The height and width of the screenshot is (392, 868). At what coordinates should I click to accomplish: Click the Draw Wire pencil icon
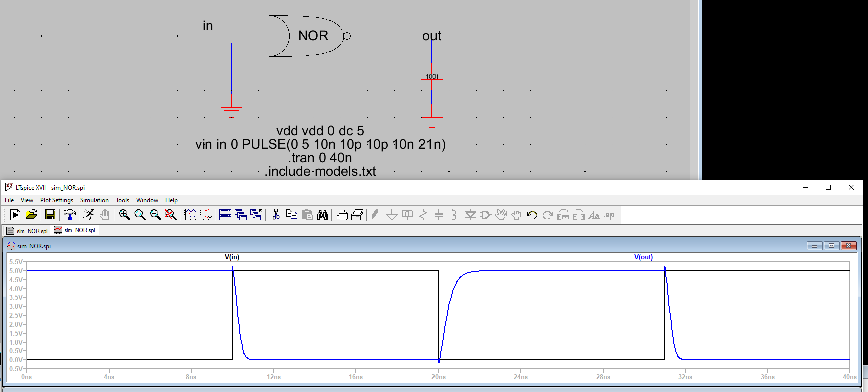[377, 215]
